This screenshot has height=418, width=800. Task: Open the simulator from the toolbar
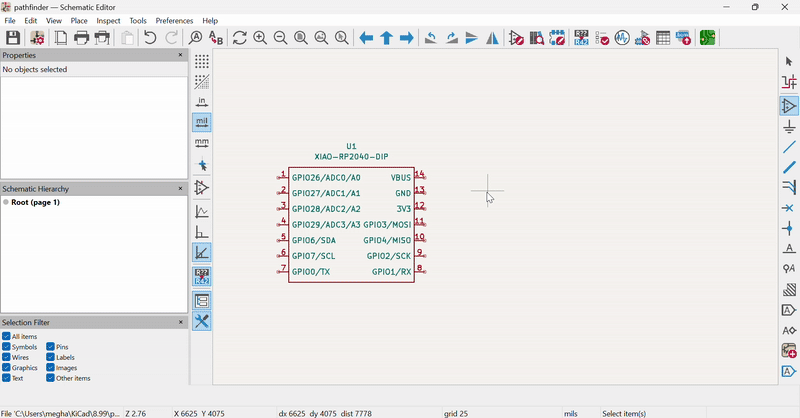click(x=622, y=38)
